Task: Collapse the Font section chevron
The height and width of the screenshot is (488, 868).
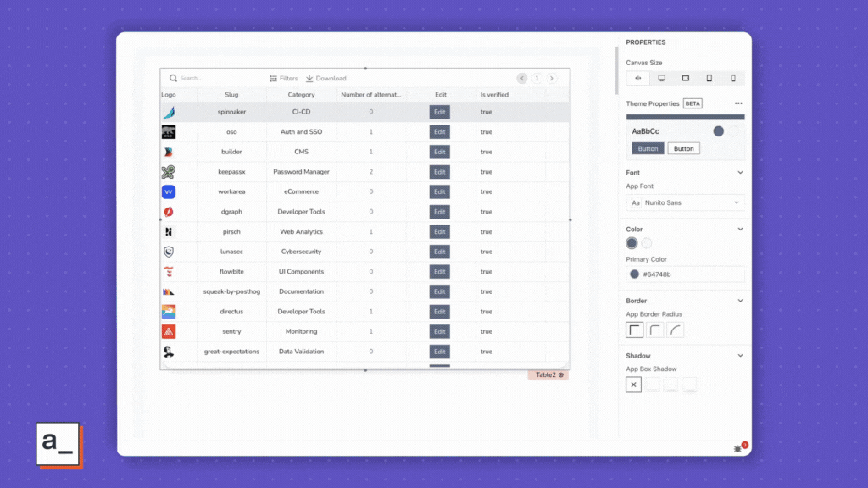Action: 740,173
